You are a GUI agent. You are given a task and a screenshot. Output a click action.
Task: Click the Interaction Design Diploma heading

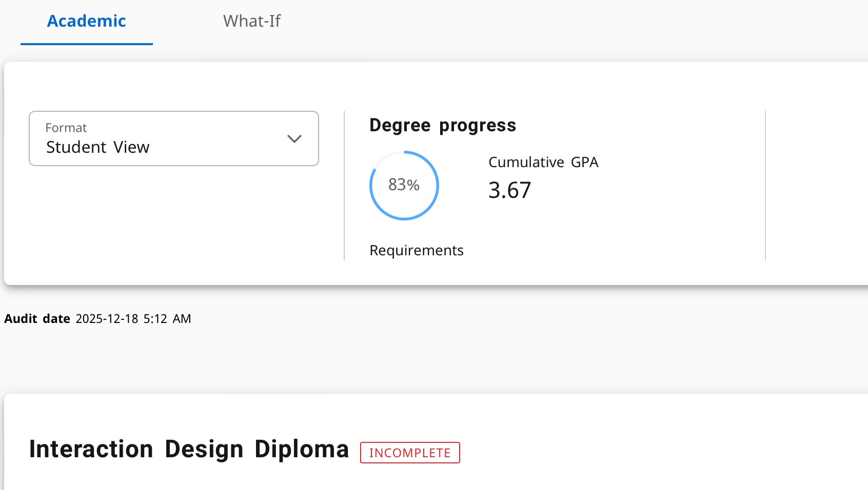(188, 449)
